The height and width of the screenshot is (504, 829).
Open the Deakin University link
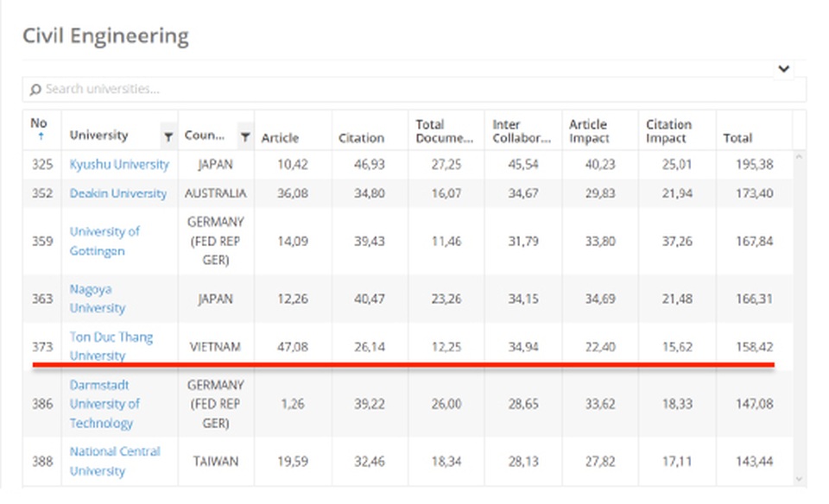(x=118, y=193)
